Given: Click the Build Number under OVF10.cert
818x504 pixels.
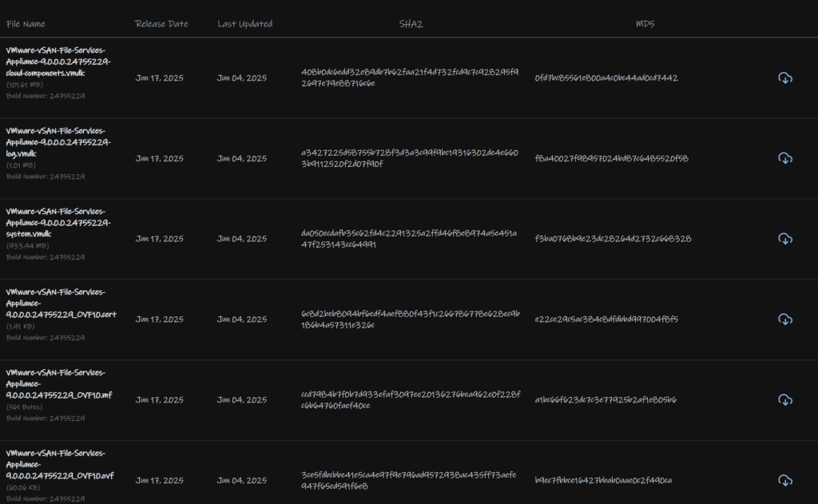Looking at the screenshot, I should click(46, 338).
